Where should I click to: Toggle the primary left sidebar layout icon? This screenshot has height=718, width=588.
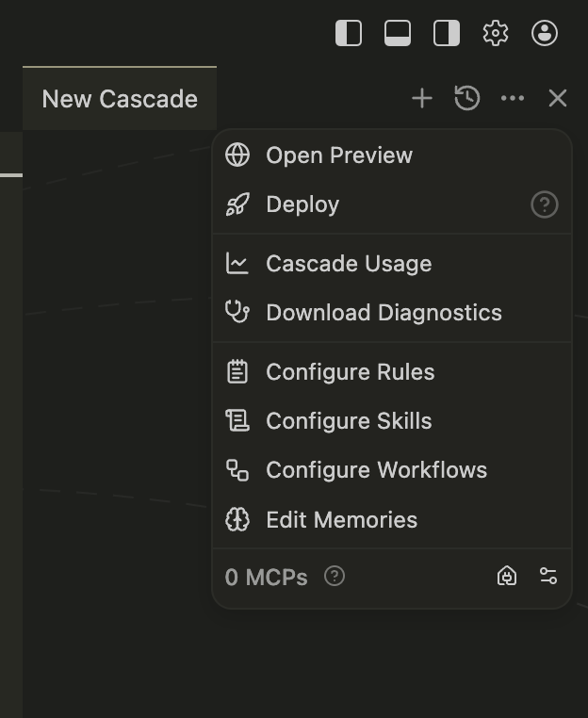[349, 33]
